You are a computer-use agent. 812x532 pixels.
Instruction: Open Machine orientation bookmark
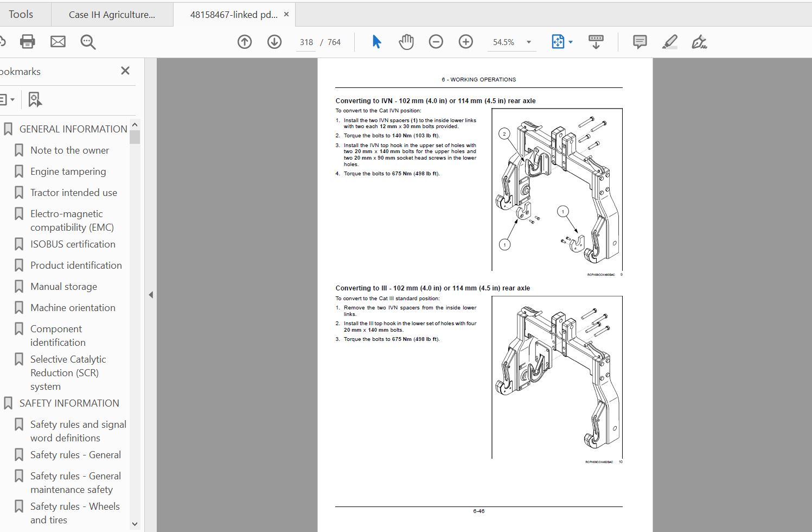click(x=73, y=307)
